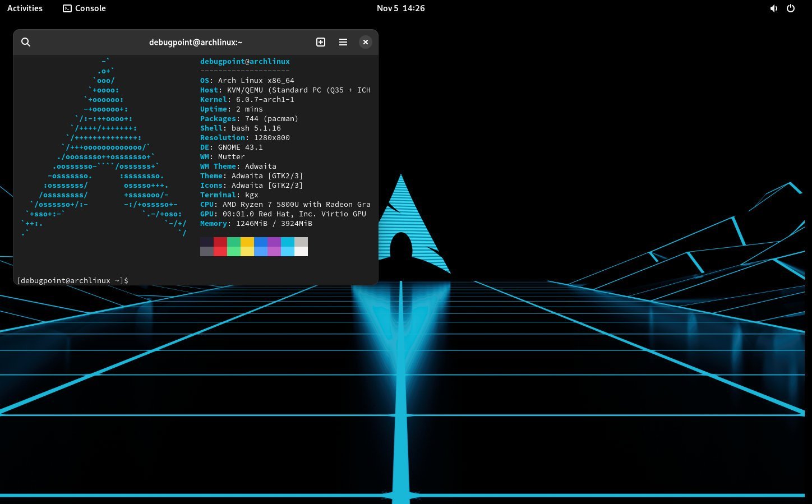Open the Console menu in the top bar
The image size is (812, 504).
[83, 8]
